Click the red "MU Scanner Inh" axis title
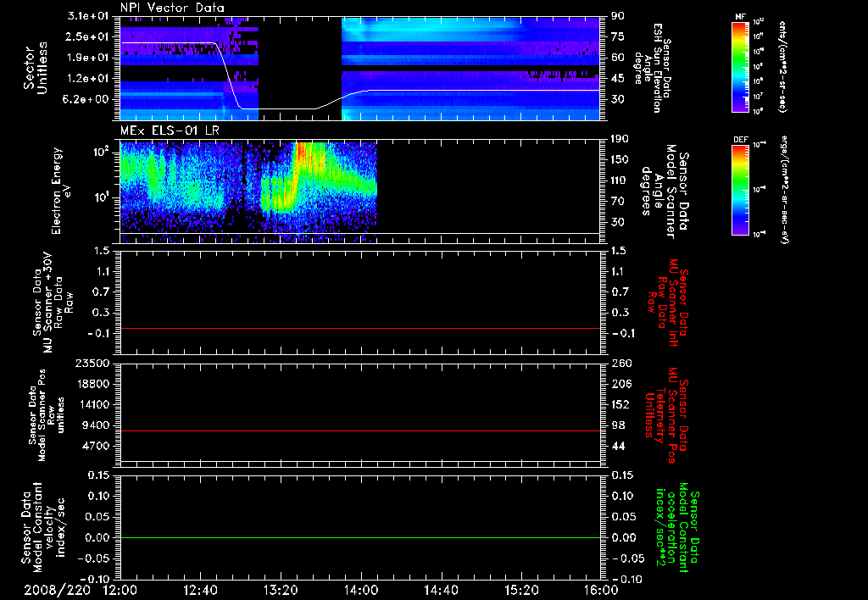868x600 pixels. pyautogui.click(x=668, y=303)
